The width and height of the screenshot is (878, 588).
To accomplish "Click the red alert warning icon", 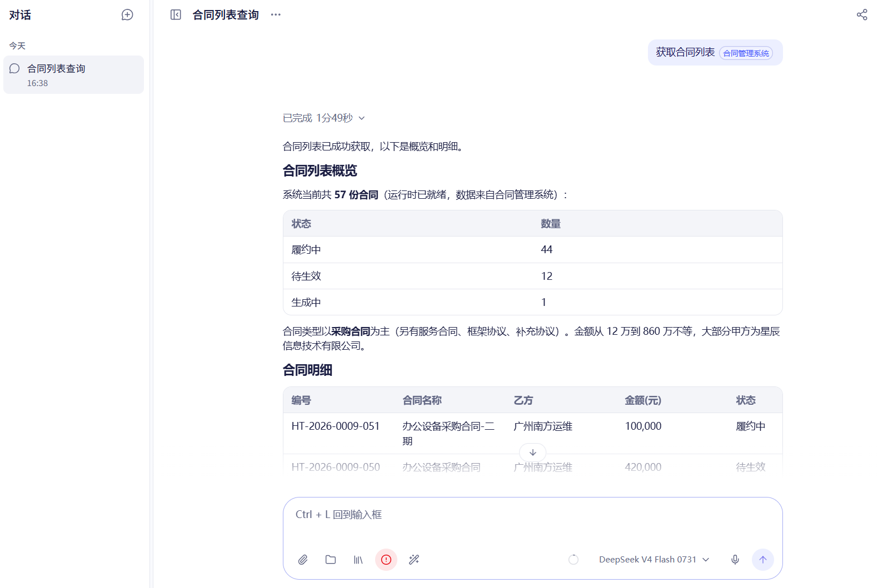I will pos(386,560).
